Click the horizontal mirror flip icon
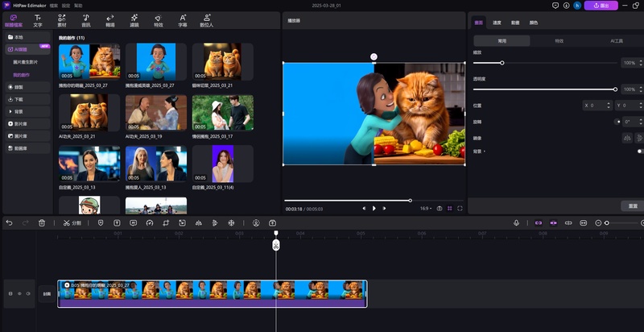This screenshot has height=332, width=644. coord(625,138)
